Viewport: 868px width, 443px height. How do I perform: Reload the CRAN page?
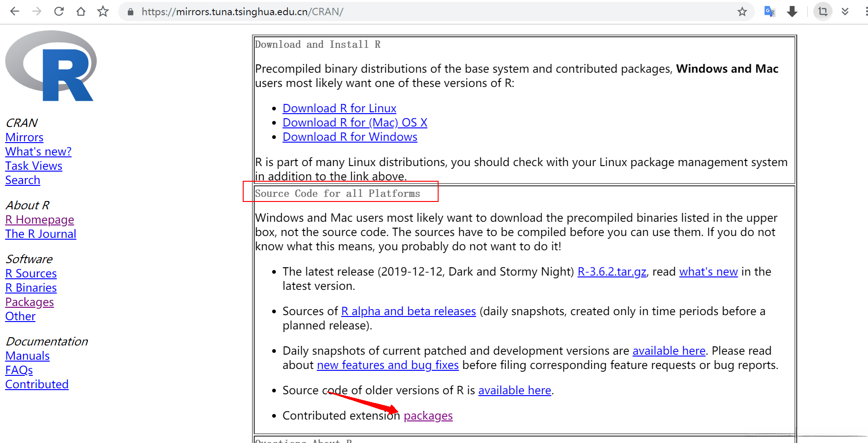coord(59,12)
